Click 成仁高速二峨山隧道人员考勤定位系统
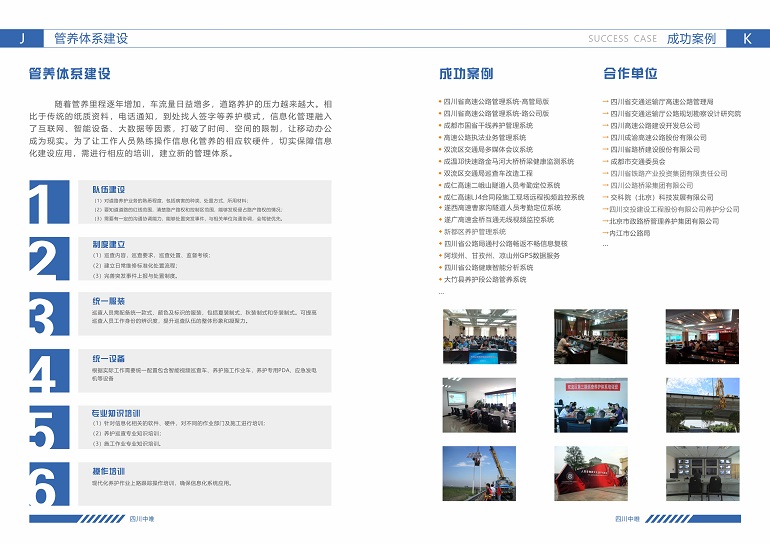The height and width of the screenshot is (544, 770). click(502, 185)
